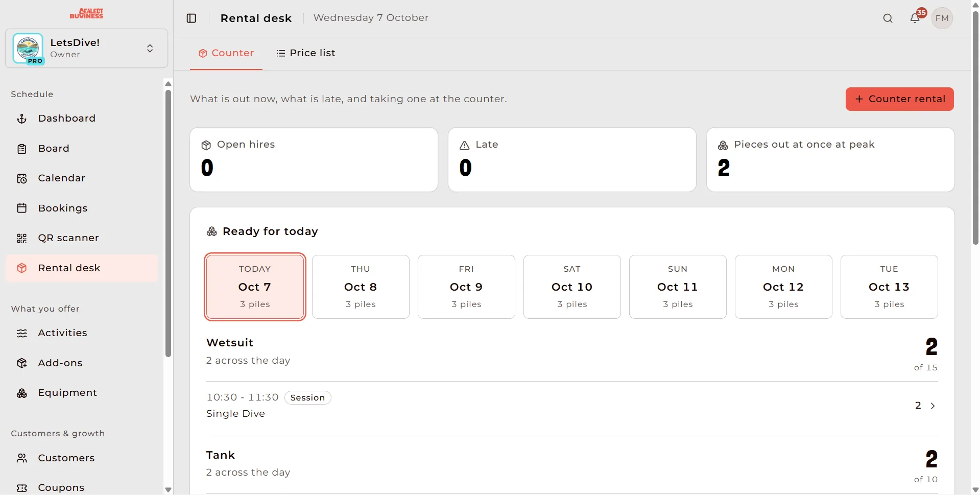Click the clipboard icon beside Board

click(22, 149)
